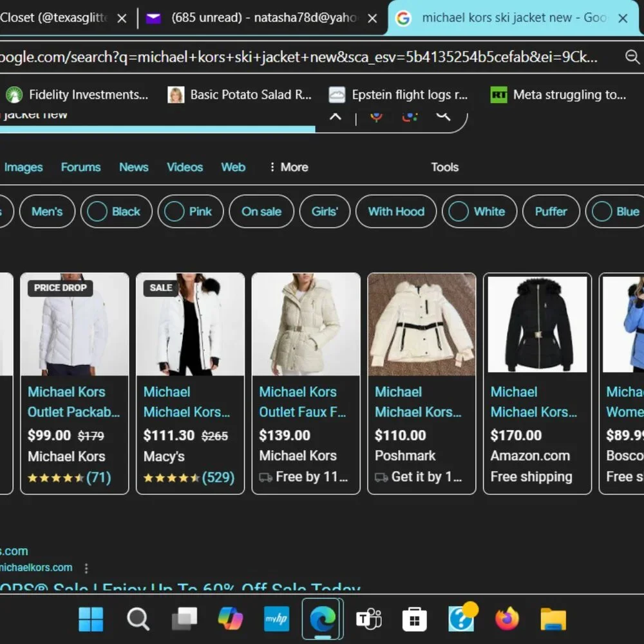Open Poshmark $110.00 jacket thumbnail
The image size is (644, 644).
click(x=422, y=325)
